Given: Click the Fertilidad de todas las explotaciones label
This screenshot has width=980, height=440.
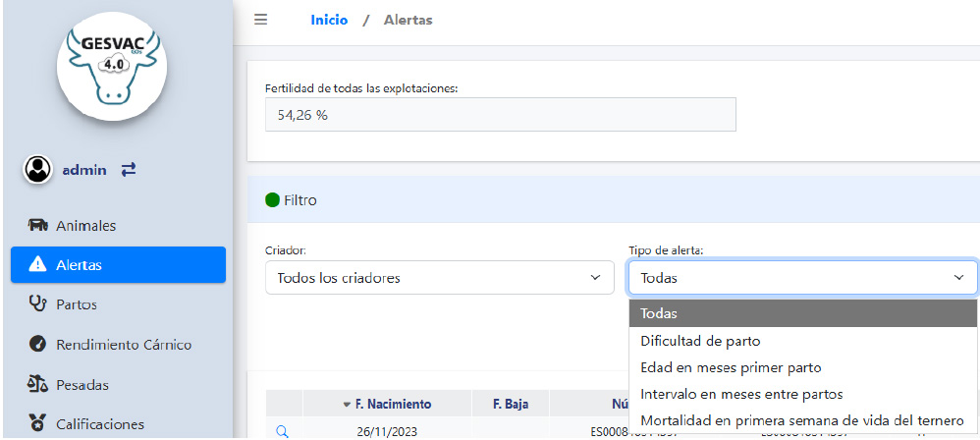Looking at the screenshot, I should [x=362, y=88].
